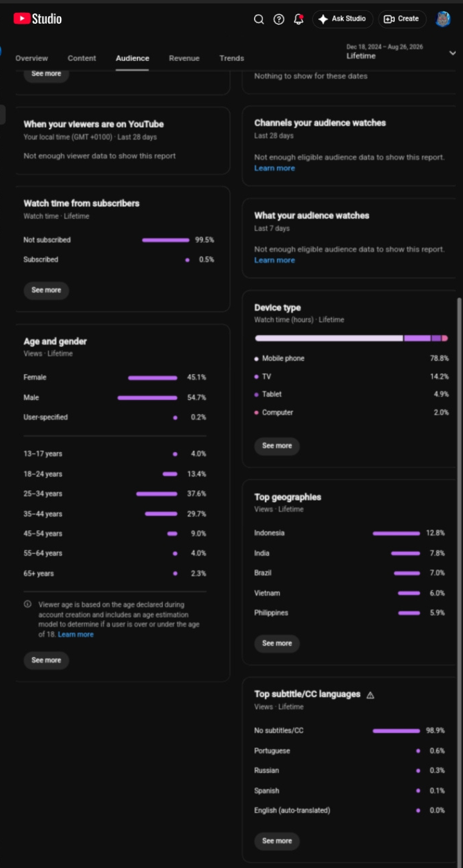463x868 pixels.
Task: Expand the Lifetime date range dropdown
Action: [453, 53]
